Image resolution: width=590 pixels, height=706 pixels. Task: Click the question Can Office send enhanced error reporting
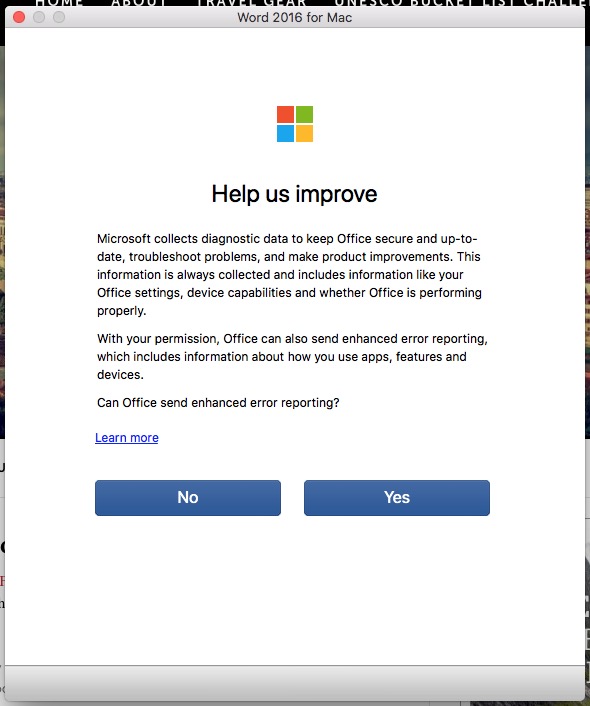pyautogui.click(x=218, y=403)
